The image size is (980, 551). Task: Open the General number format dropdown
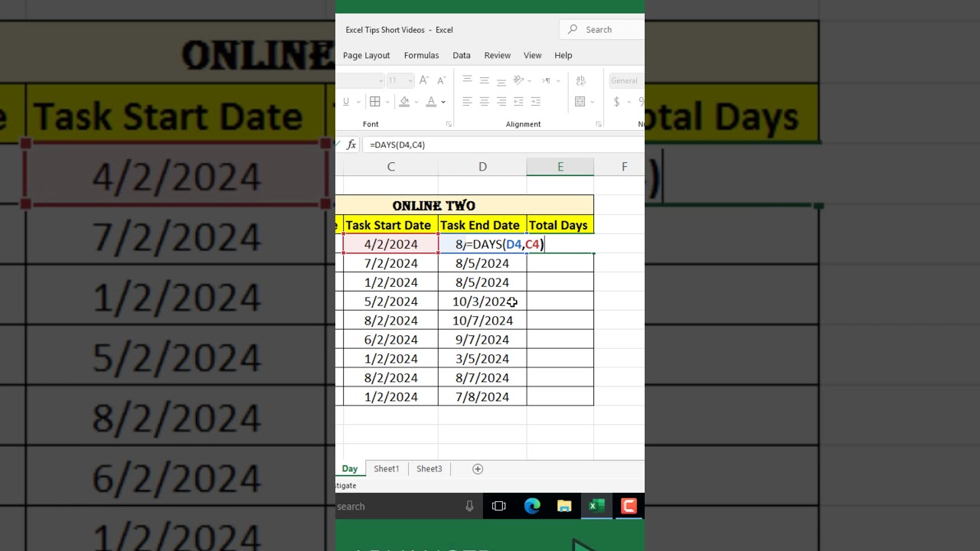pyautogui.click(x=626, y=80)
